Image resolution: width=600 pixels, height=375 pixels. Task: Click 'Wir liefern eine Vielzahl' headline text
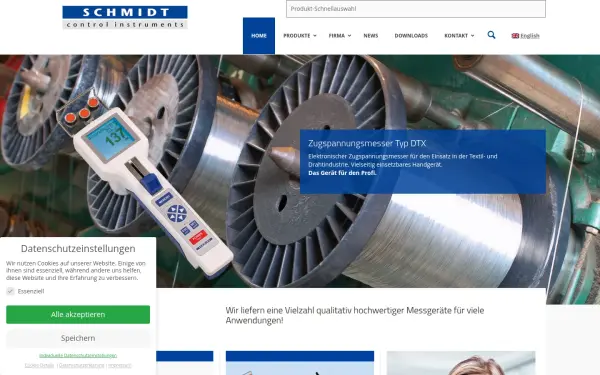coord(355,315)
